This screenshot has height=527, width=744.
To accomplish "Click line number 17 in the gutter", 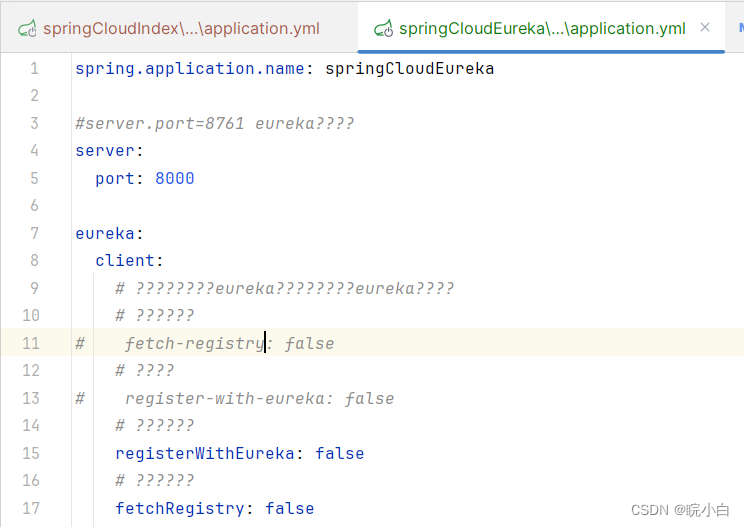I will pyautogui.click(x=31, y=509).
